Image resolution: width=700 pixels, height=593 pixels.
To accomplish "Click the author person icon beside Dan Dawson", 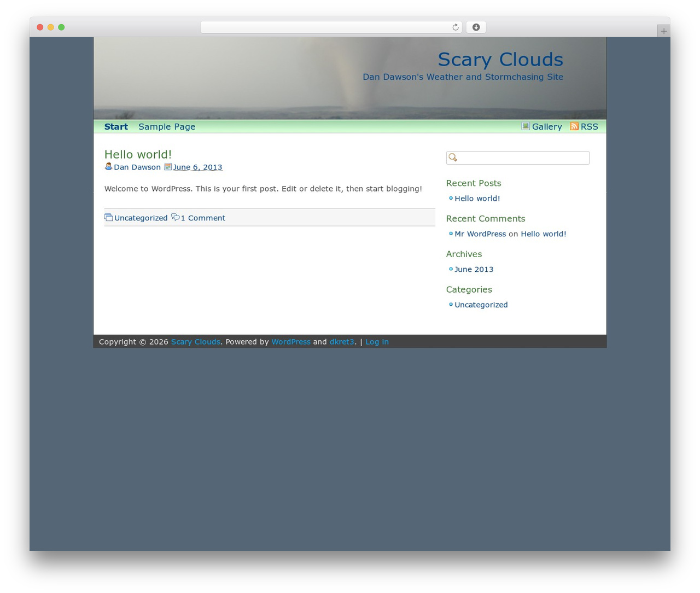I will coord(108,167).
